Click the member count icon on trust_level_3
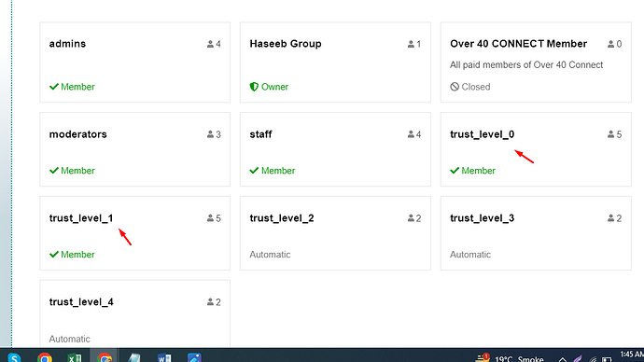The height and width of the screenshot is (362, 644). click(610, 218)
